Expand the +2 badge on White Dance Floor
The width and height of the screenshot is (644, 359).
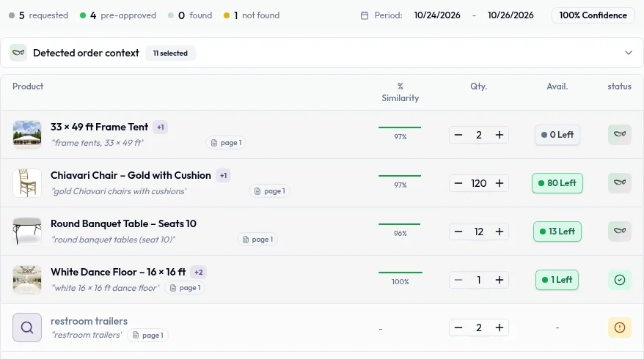point(198,273)
